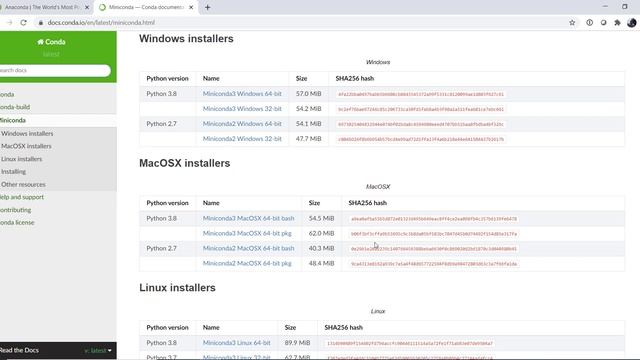The width and height of the screenshot is (640, 360).
Task: Download Miniconda2 Windows 32-bit
Action: [x=242, y=139]
